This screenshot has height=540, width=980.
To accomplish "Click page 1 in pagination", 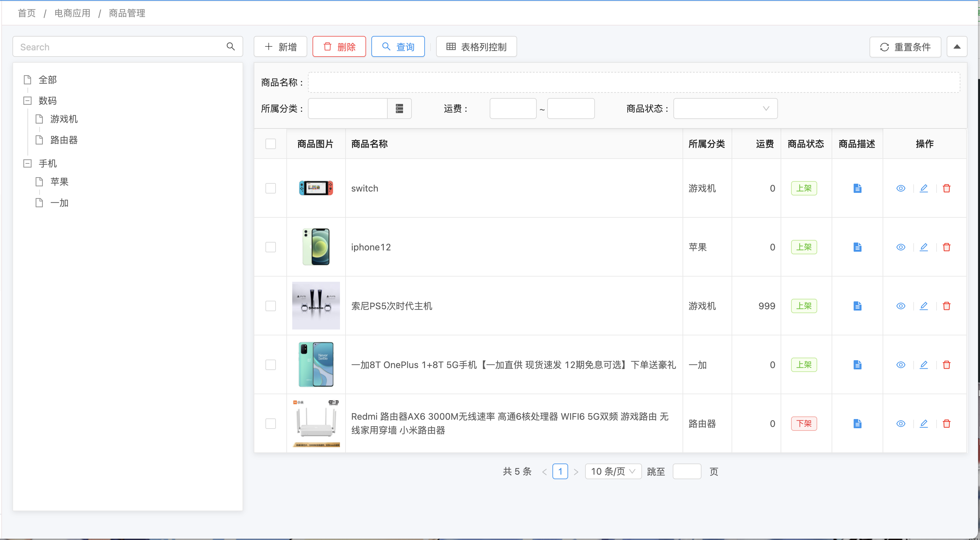I will [560, 471].
